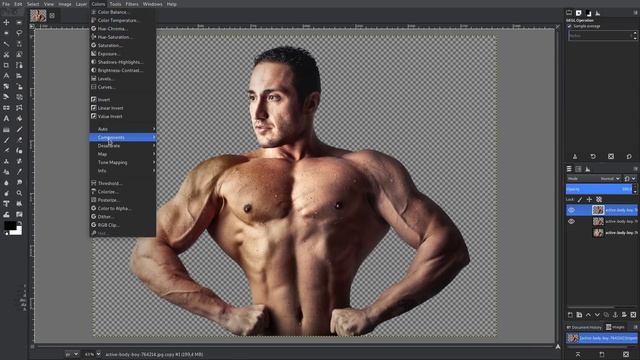Screen dimensions: 640x360
Task: Select the Zoom magnifier tool
Action: (19, 193)
